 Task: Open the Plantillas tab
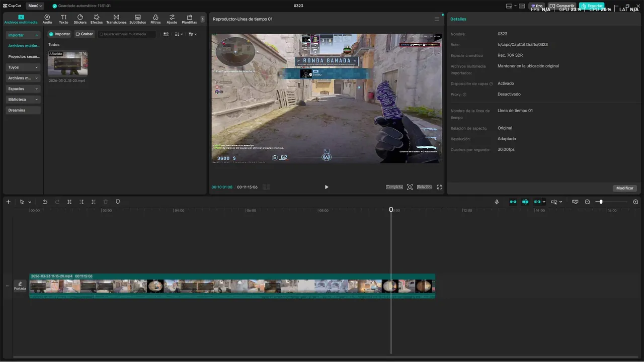pyautogui.click(x=189, y=19)
